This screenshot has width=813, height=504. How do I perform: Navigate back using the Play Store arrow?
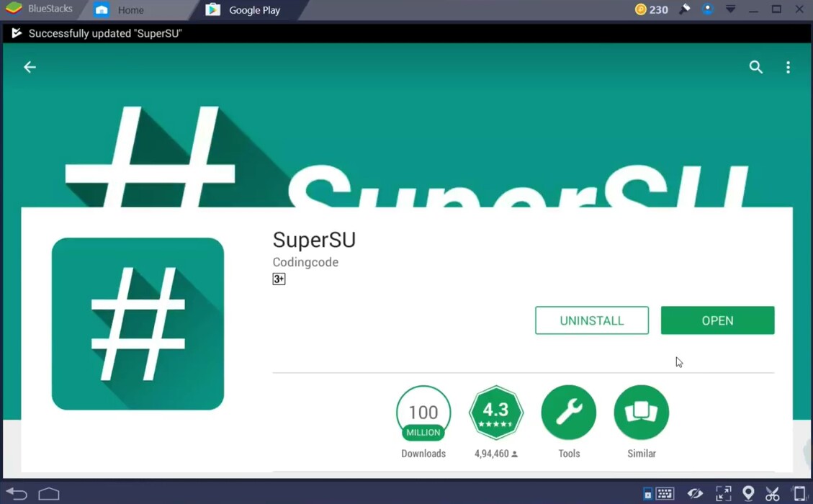(29, 67)
